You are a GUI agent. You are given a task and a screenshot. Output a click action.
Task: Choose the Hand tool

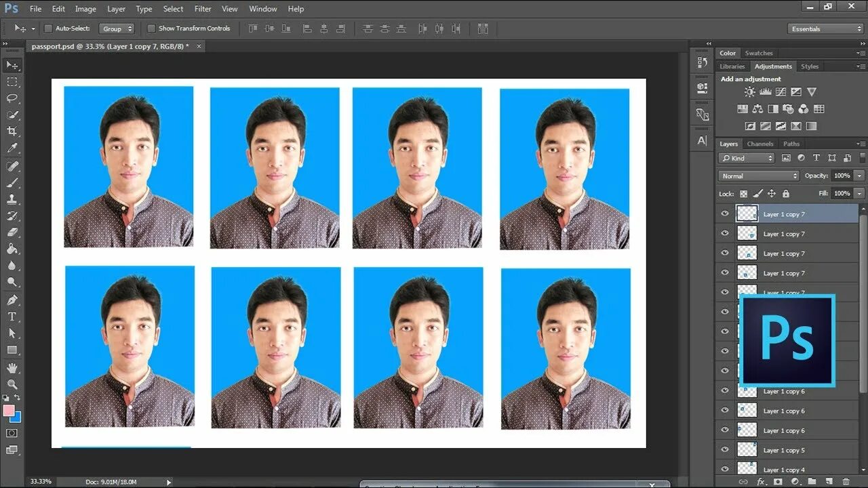click(12, 368)
